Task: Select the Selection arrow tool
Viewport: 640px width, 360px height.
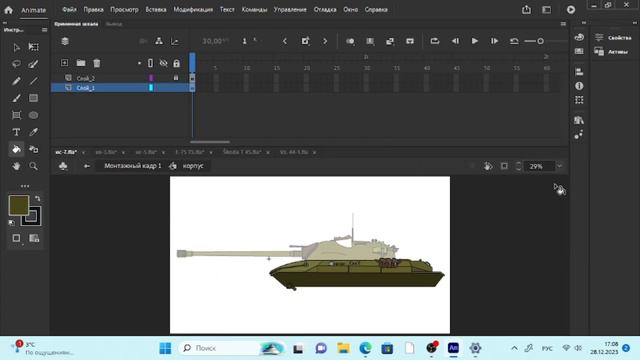Action: coord(16,47)
